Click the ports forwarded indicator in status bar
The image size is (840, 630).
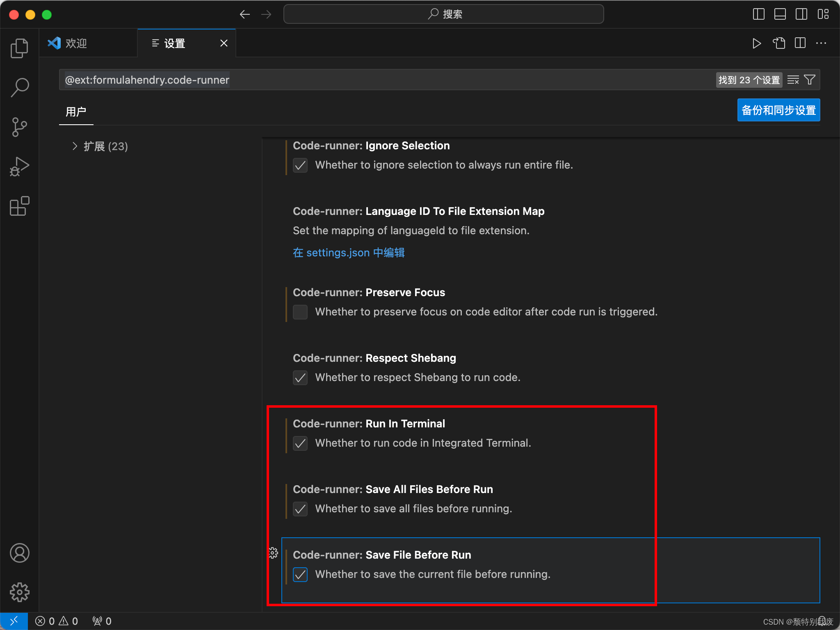(102, 621)
